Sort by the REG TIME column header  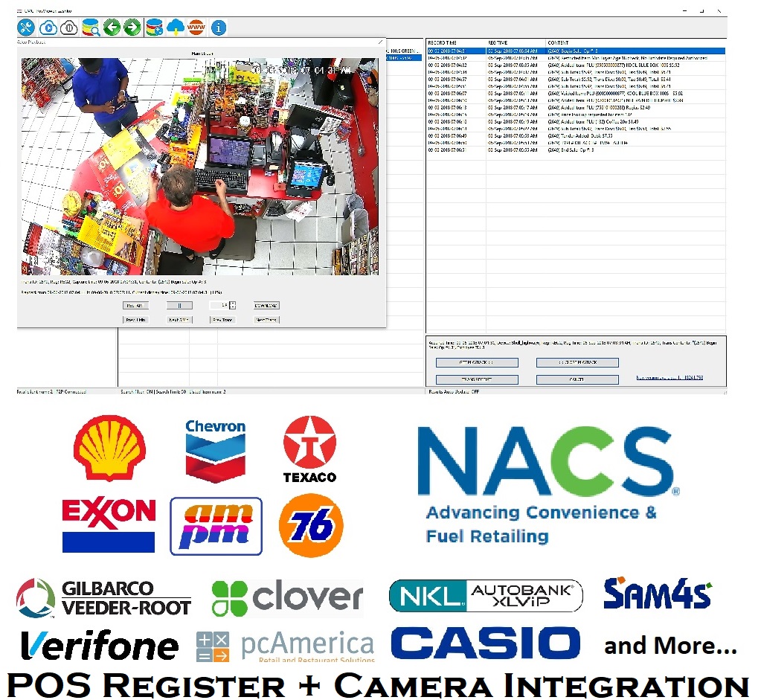[498, 42]
